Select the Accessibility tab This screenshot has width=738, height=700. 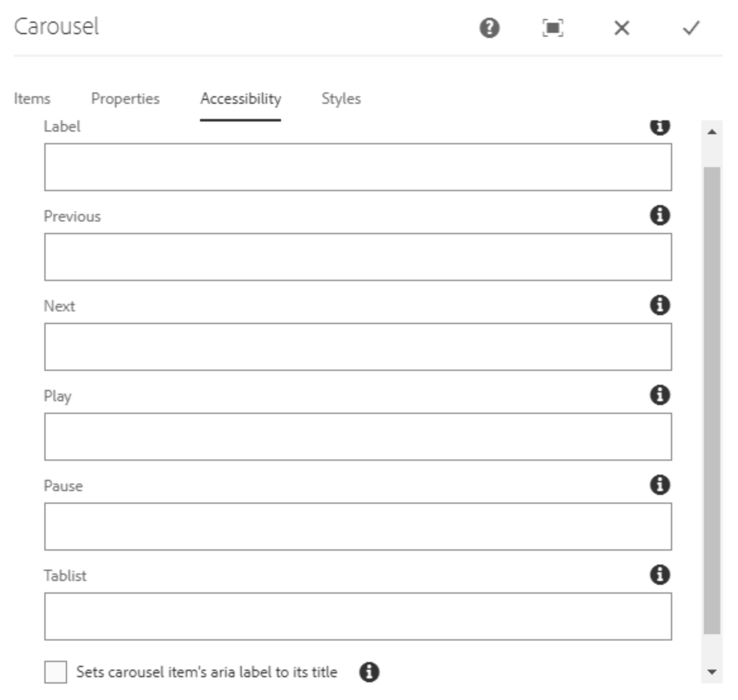click(241, 99)
